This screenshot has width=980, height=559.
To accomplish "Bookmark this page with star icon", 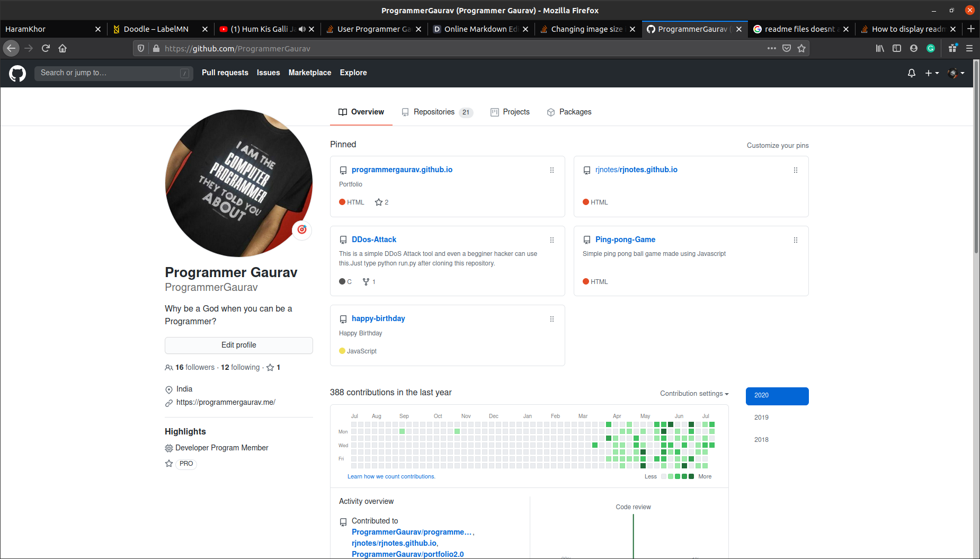I will 801,48.
